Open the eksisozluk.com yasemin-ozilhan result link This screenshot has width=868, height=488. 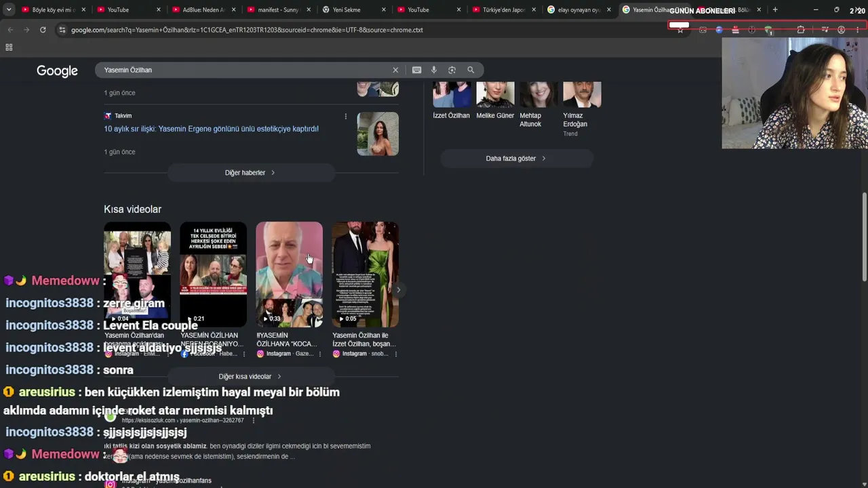coord(182,420)
